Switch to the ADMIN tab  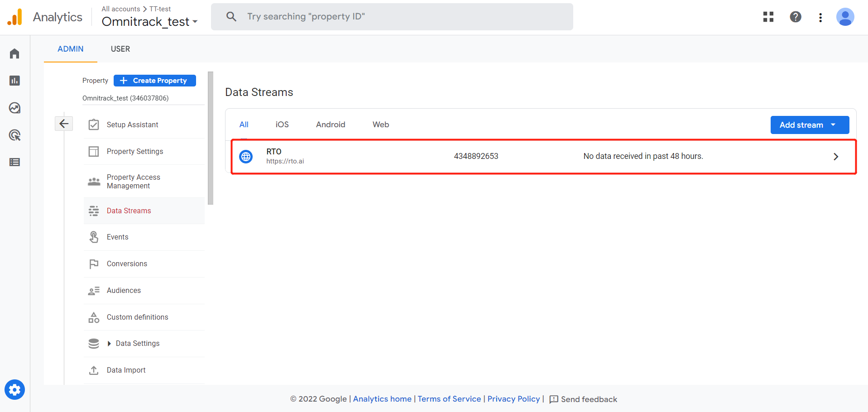[x=71, y=49]
